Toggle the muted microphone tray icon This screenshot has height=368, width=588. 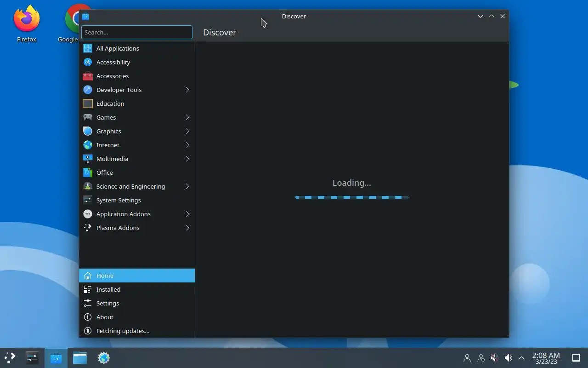[494, 358]
